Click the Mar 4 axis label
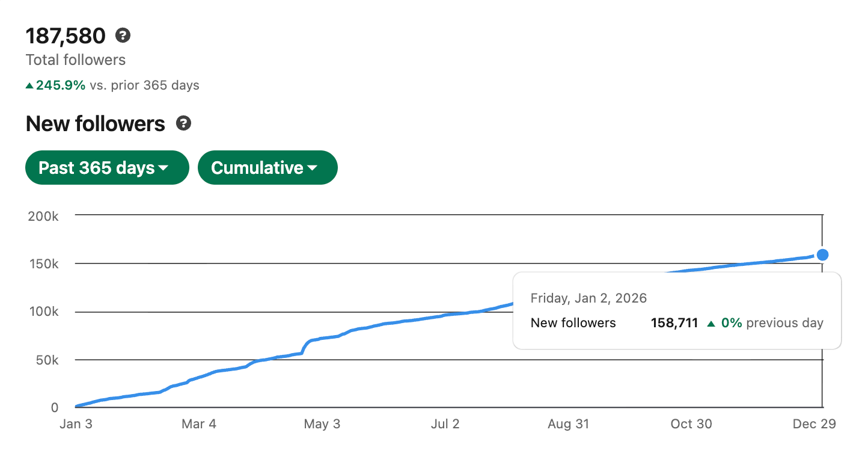 (x=199, y=424)
